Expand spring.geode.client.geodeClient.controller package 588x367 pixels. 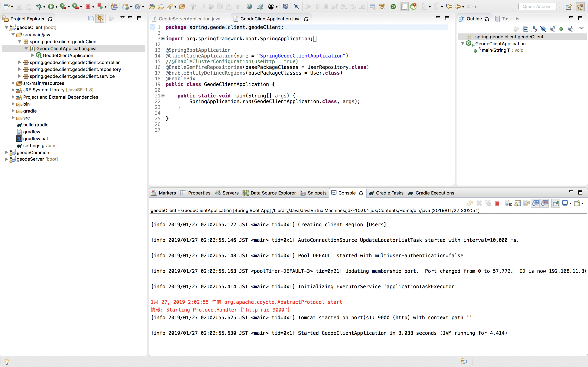[x=19, y=62]
